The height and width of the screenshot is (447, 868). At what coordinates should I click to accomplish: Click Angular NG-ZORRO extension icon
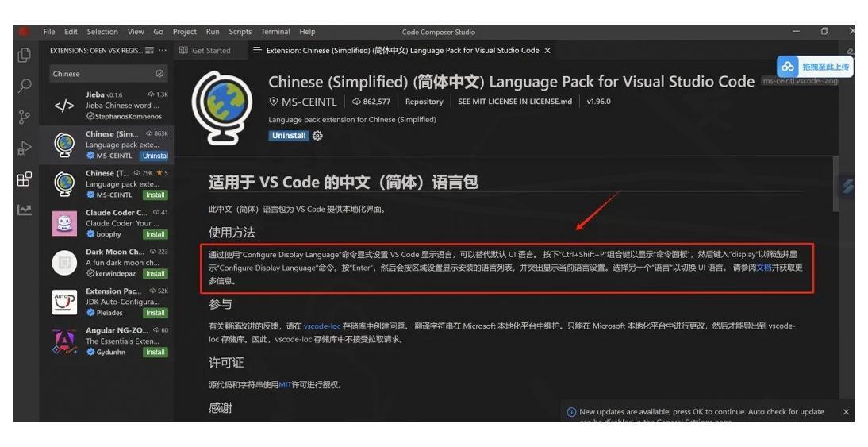[64, 341]
